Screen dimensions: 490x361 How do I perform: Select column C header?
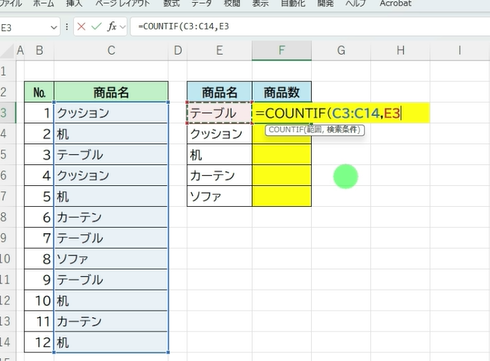tap(111, 51)
